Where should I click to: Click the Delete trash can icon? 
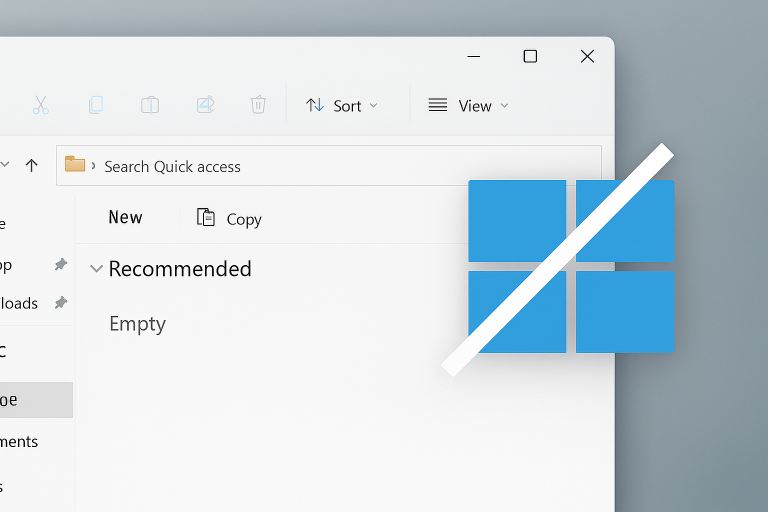[258, 104]
